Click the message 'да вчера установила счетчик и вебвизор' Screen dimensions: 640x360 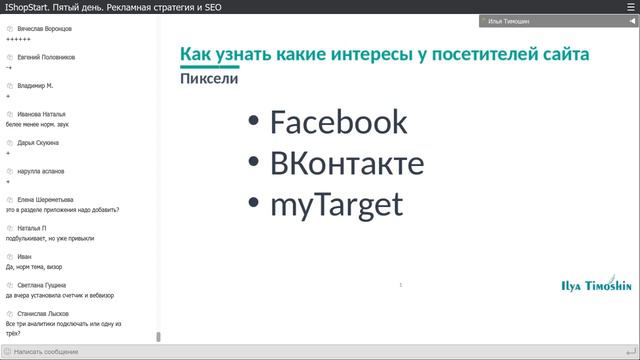pyautogui.click(x=60, y=296)
